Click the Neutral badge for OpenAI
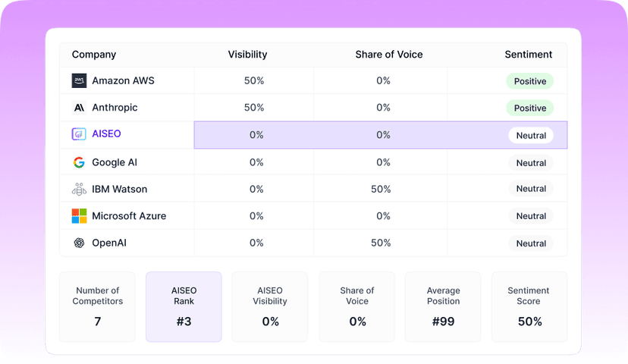 pyautogui.click(x=531, y=243)
